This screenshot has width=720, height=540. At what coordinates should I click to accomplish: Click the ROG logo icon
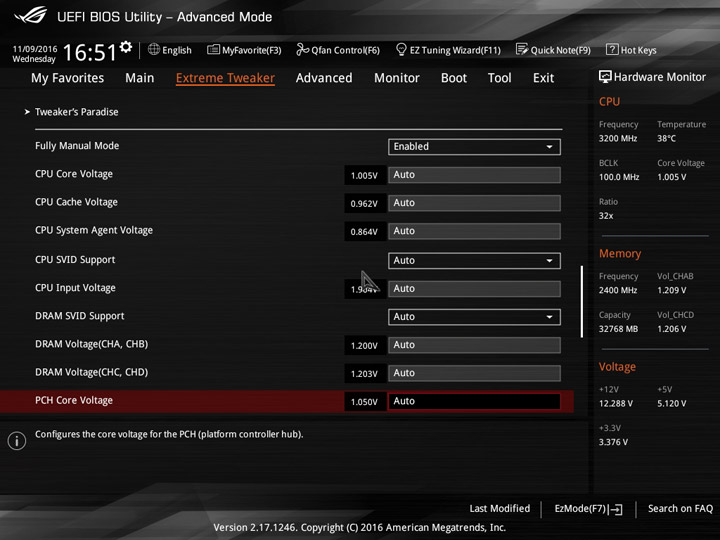30,15
